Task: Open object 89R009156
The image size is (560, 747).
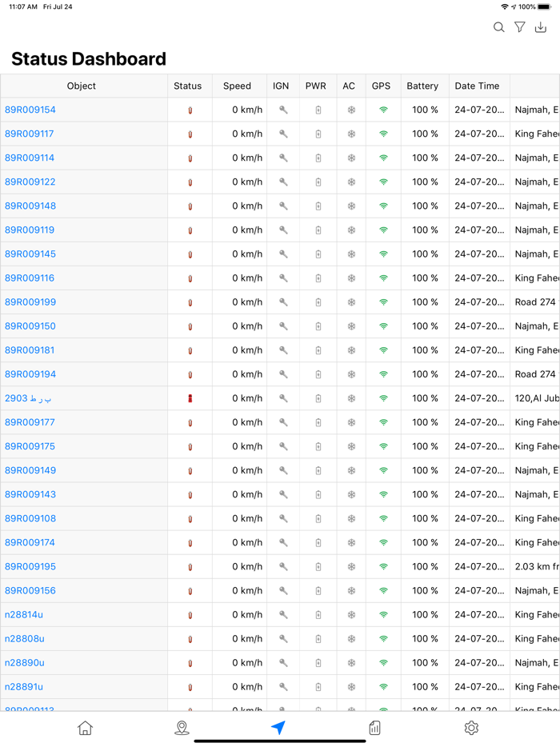Action: tap(30, 591)
